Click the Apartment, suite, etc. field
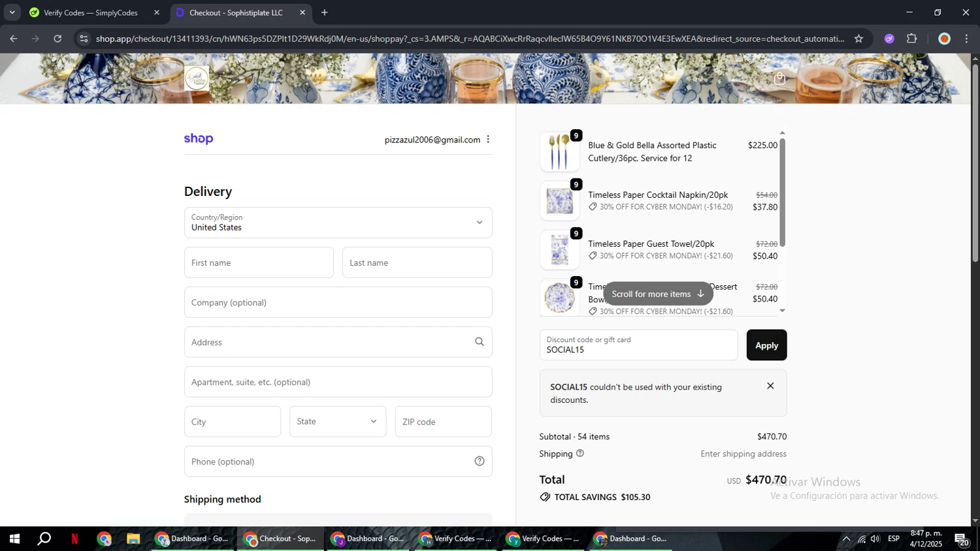980x551 pixels. point(338,382)
